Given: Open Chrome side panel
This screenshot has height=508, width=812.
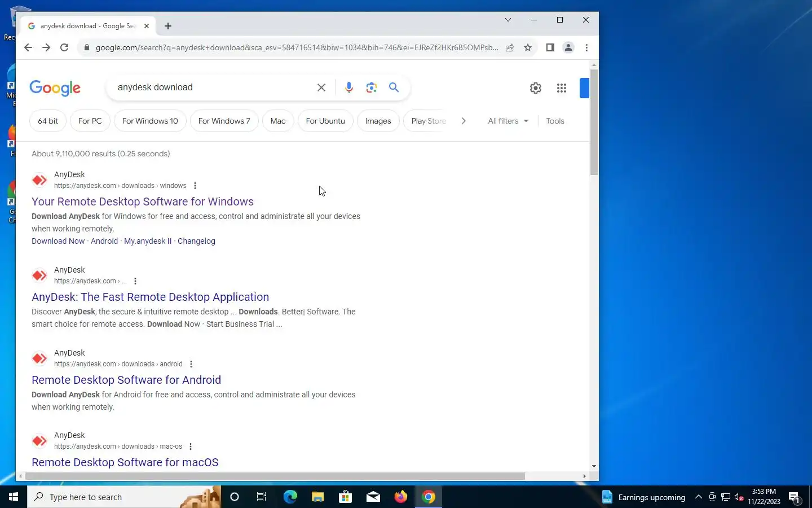Looking at the screenshot, I should coord(550,47).
